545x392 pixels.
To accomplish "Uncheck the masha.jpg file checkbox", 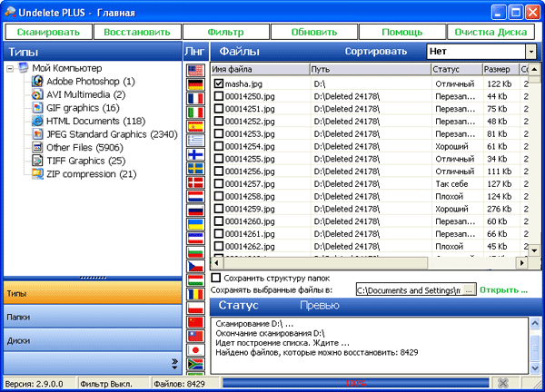I will [218, 83].
